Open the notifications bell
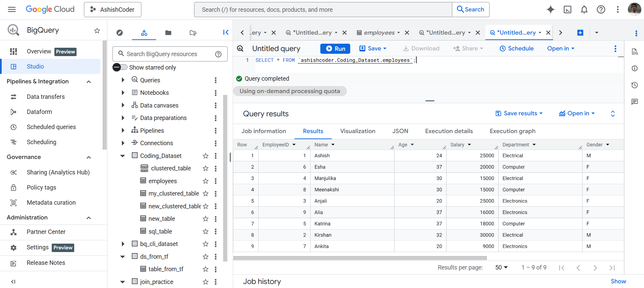 [x=584, y=9]
